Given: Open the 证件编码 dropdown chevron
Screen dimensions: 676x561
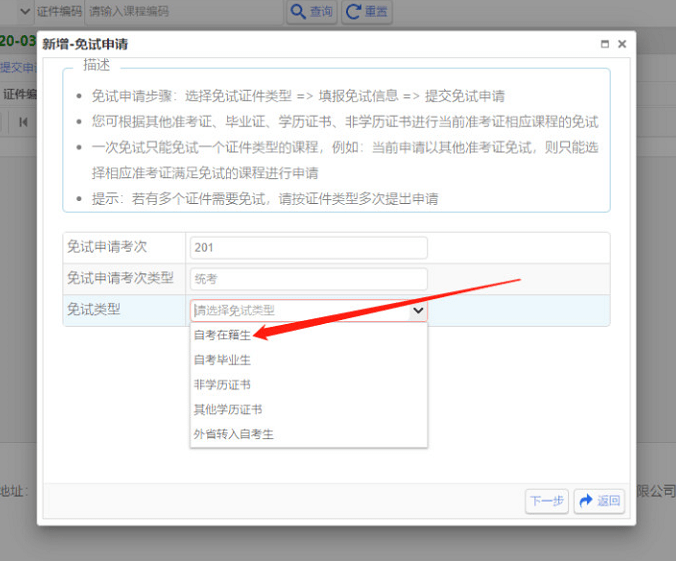Looking at the screenshot, I should coord(25,11).
